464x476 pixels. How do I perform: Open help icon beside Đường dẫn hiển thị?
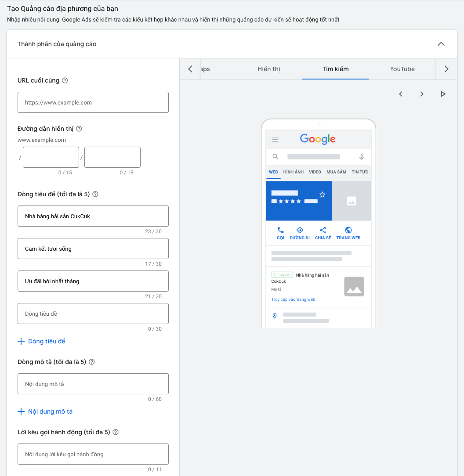(79, 129)
